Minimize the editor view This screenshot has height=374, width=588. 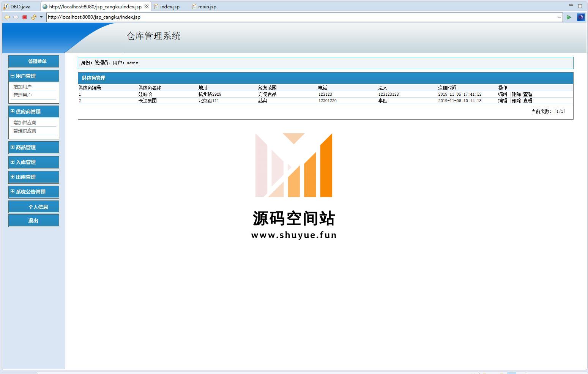(x=571, y=6)
